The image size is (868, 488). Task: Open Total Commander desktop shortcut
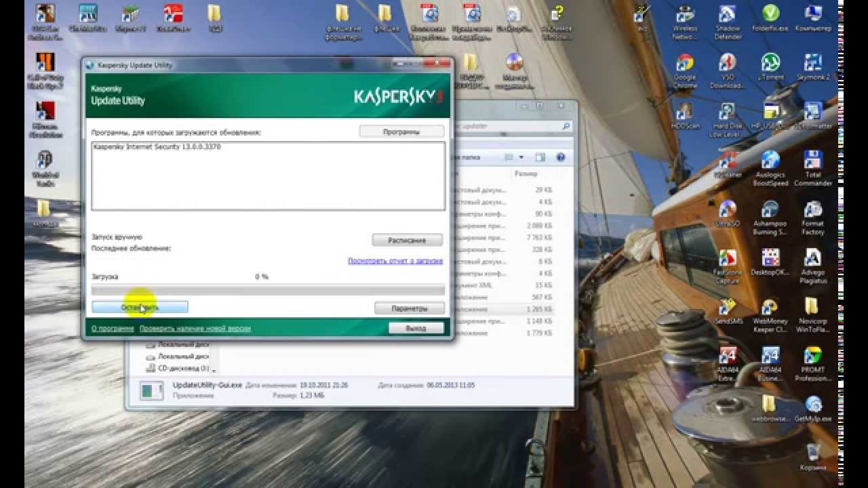pos(812,168)
